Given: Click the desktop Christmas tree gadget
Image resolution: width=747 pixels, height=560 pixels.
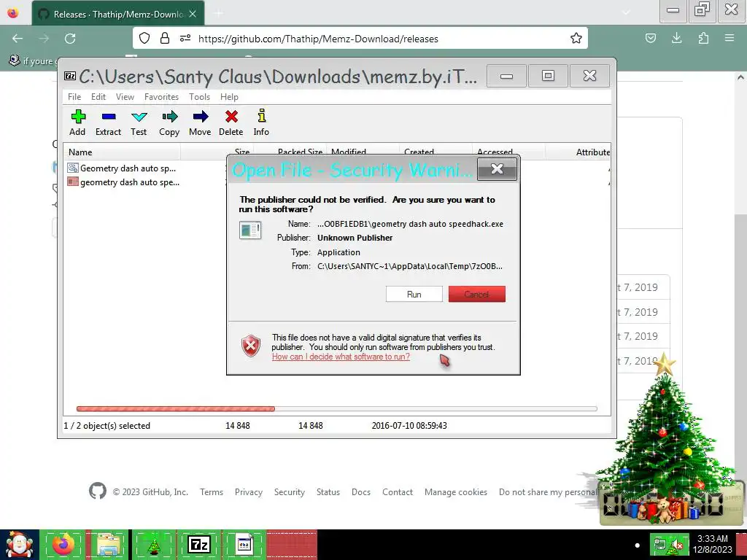Looking at the screenshot, I should pos(665,438).
